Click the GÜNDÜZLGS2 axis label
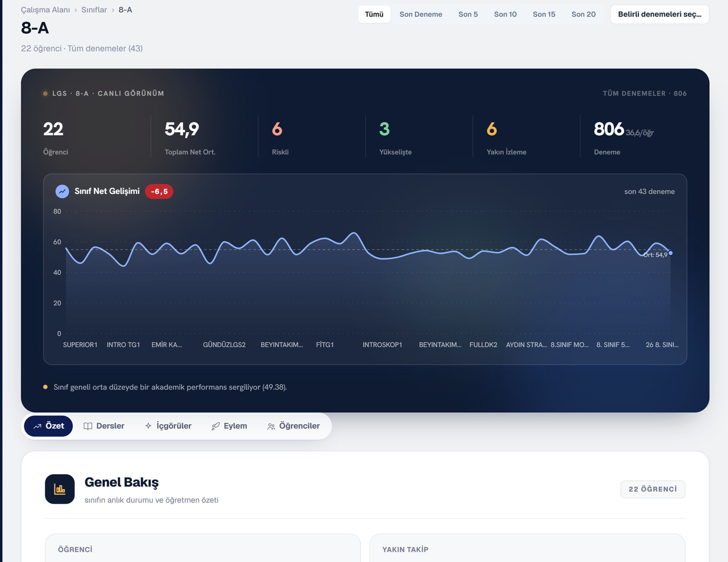 (x=224, y=345)
